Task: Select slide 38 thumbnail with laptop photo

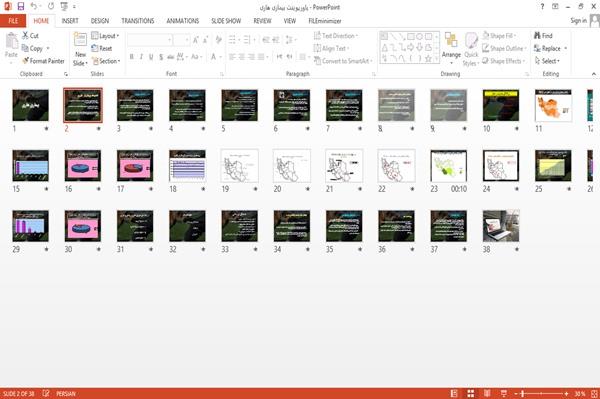Action: 501,226
